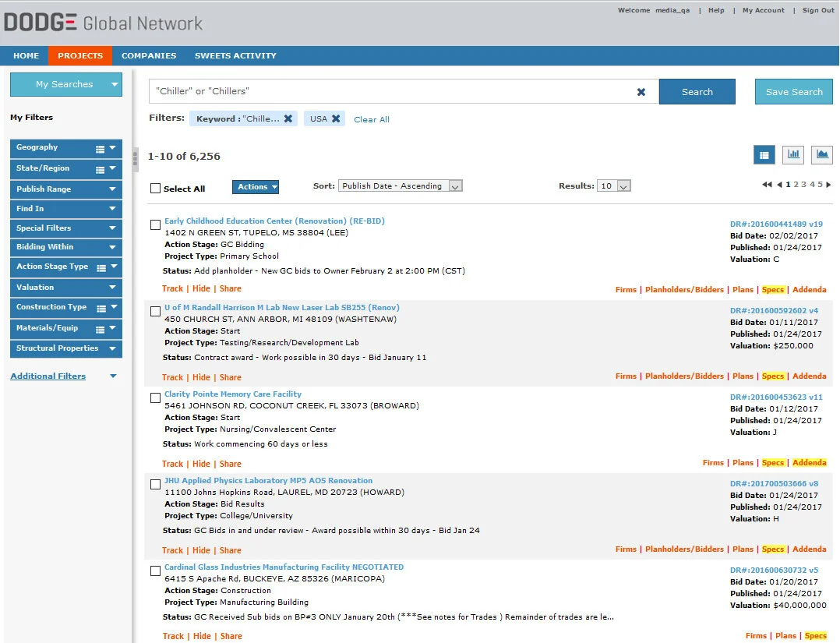Image resolution: width=840 pixels, height=643 pixels.
Task: Check Clarity Pointe Memory Care project
Action: tap(155, 398)
